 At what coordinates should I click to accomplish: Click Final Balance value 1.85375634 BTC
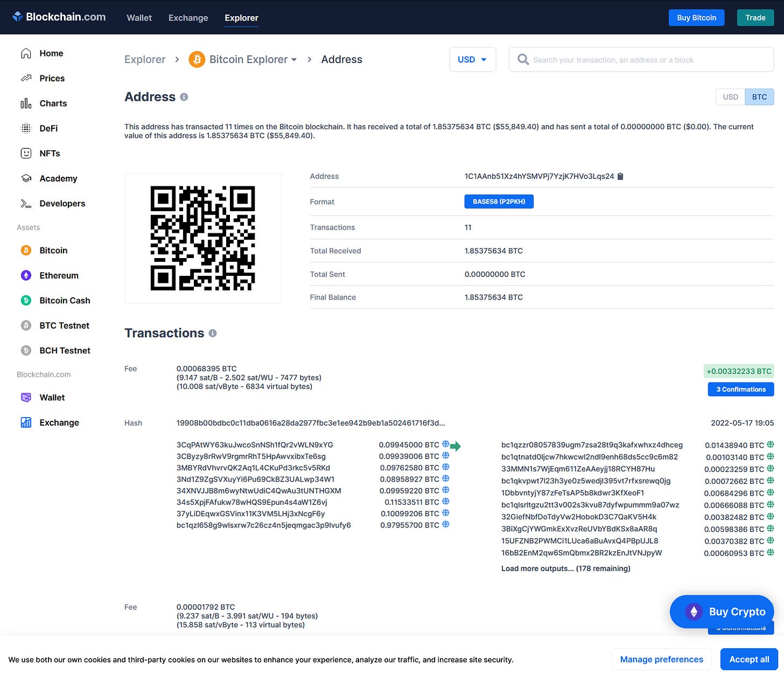point(494,297)
